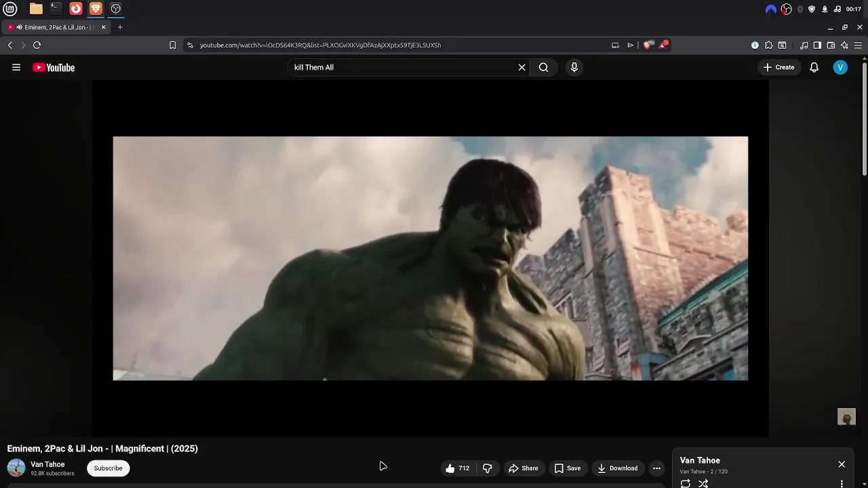
Task: Launch Terminal from the panel
Action: (56, 9)
